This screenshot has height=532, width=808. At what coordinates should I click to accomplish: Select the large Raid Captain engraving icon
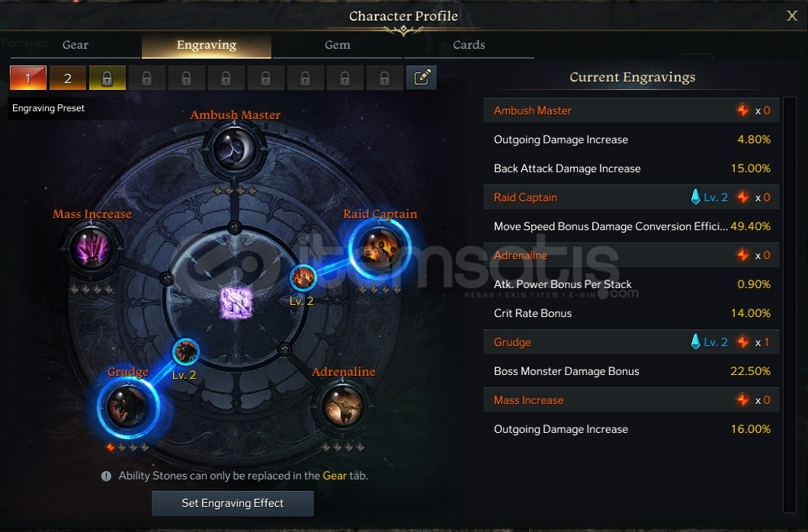pyautogui.click(x=380, y=249)
